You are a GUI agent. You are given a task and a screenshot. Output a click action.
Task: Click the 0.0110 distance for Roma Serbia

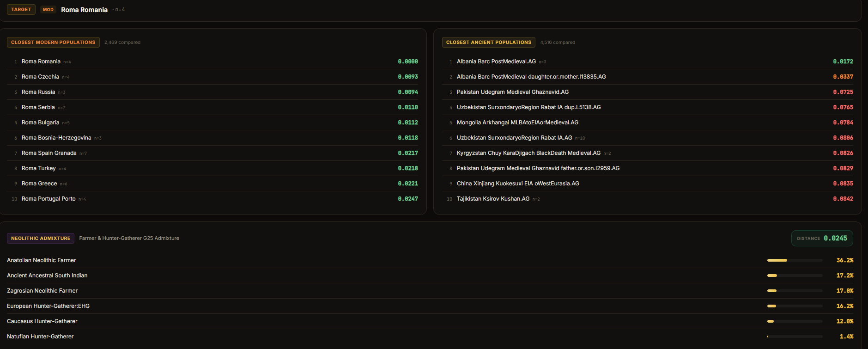(408, 107)
